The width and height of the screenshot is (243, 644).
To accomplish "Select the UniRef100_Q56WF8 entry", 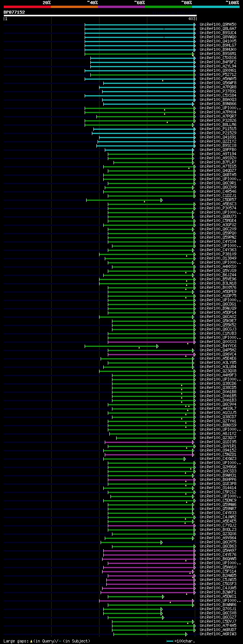I will (218, 83).
